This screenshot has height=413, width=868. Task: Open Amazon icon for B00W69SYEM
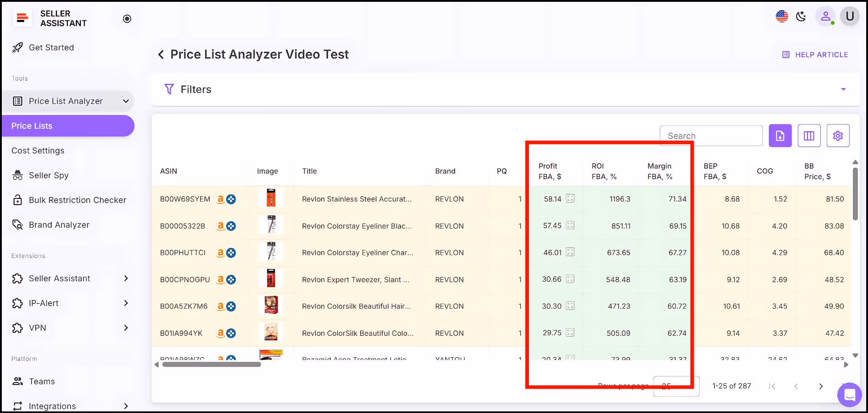[221, 199]
